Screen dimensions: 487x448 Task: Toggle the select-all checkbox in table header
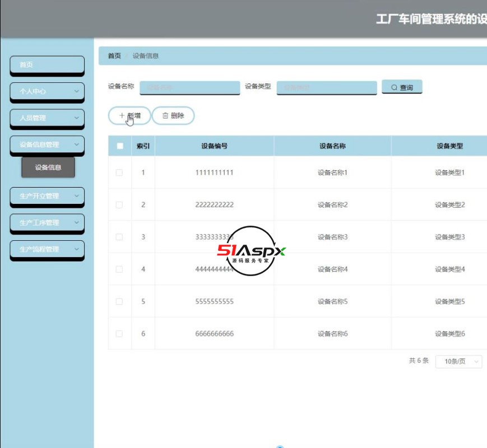click(x=119, y=144)
